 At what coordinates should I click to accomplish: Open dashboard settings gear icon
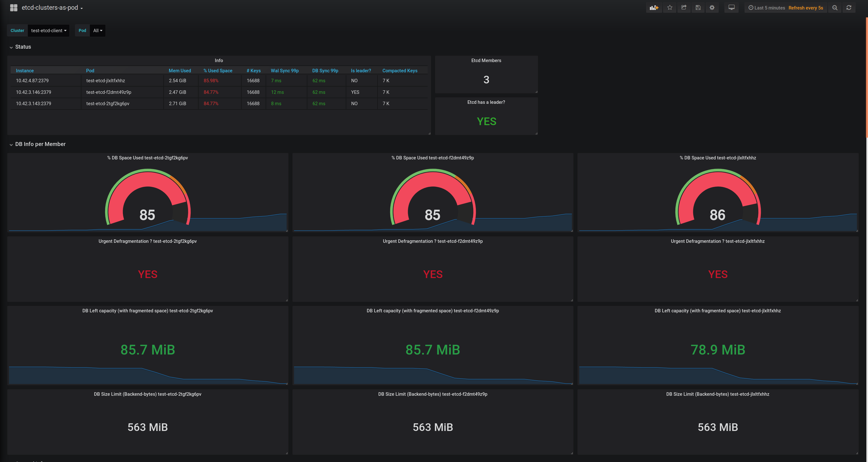pos(712,8)
